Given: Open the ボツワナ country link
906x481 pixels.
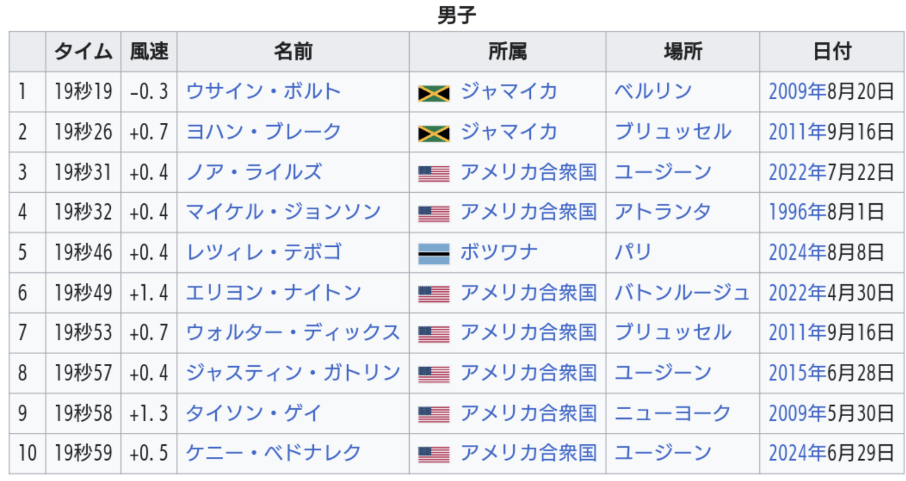Looking at the screenshot, I should (x=500, y=252).
